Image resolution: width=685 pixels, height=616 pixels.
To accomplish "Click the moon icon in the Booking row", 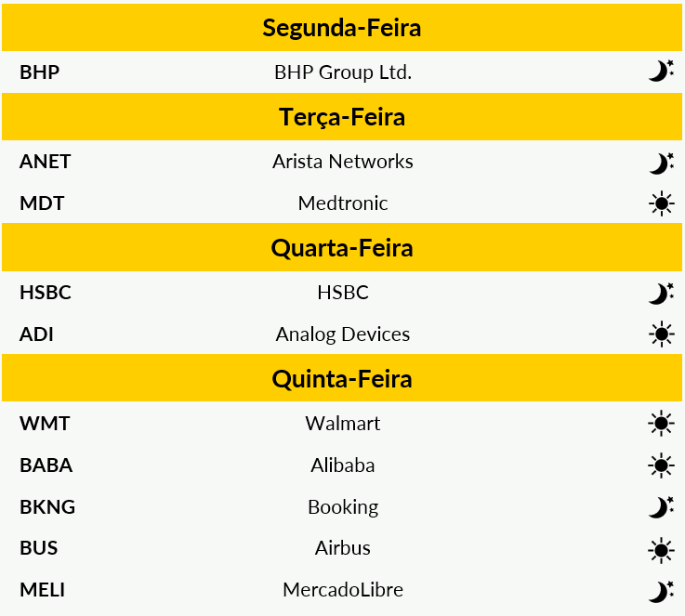I will 661,507.
